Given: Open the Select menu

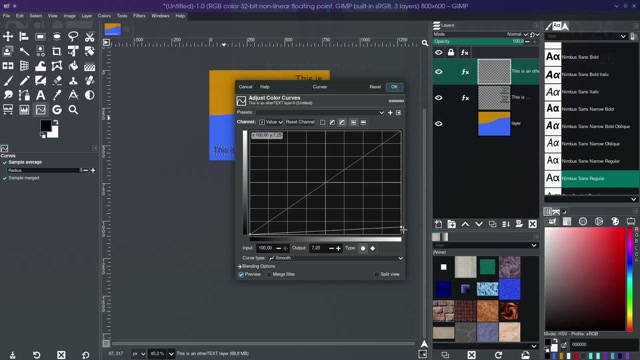Looking at the screenshot, I should (36, 16).
